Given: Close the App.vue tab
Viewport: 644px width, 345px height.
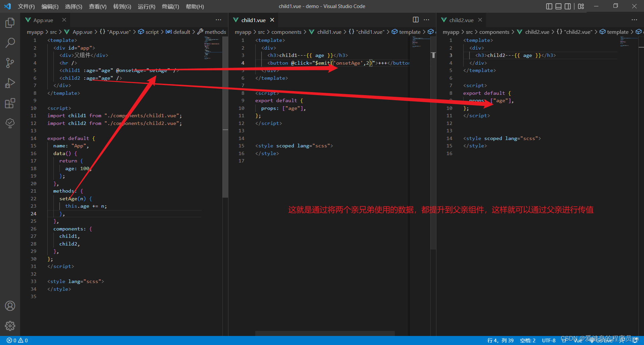Looking at the screenshot, I should click(64, 20).
